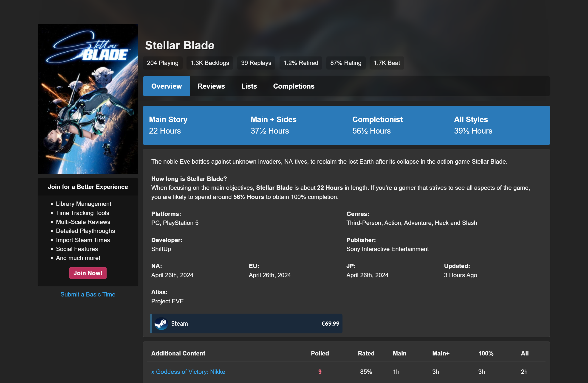Screen dimensions: 588x383
Task: Click Submit a Basic Time link
Action: (88, 294)
